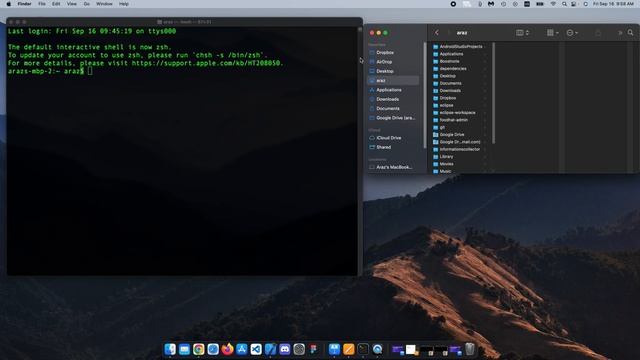Image resolution: width=640 pixels, height=360 pixels.
Task: Expand the Library folder chevron
Action: click(485, 157)
